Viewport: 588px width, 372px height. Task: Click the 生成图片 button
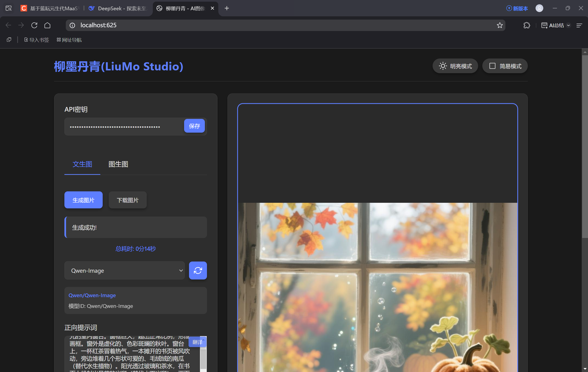84,200
